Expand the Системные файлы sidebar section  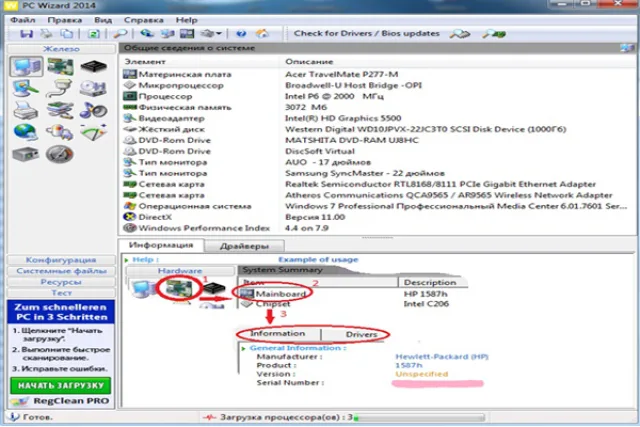[61, 271]
